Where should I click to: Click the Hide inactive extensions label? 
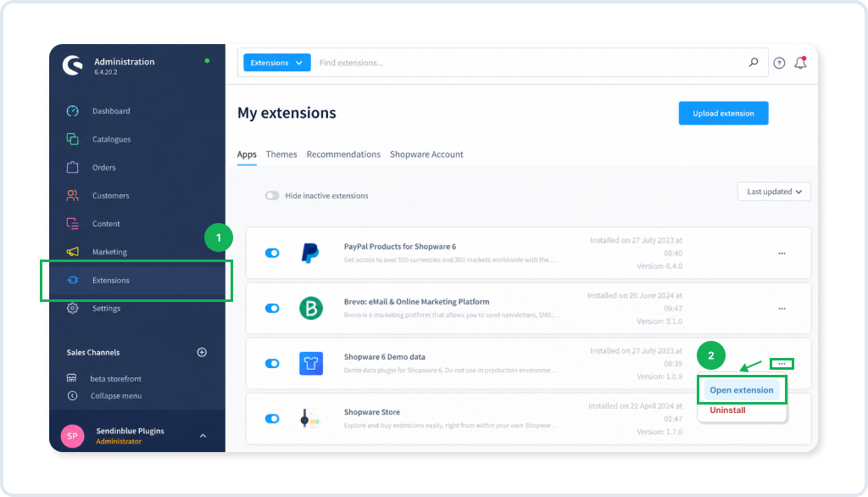tap(326, 196)
